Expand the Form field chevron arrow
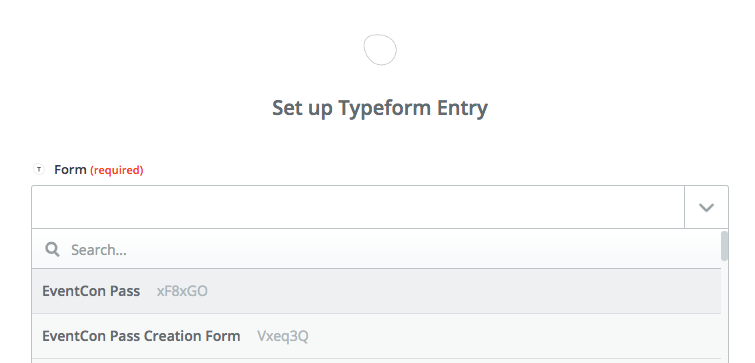Screen dimensions: 755x363 (706, 207)
